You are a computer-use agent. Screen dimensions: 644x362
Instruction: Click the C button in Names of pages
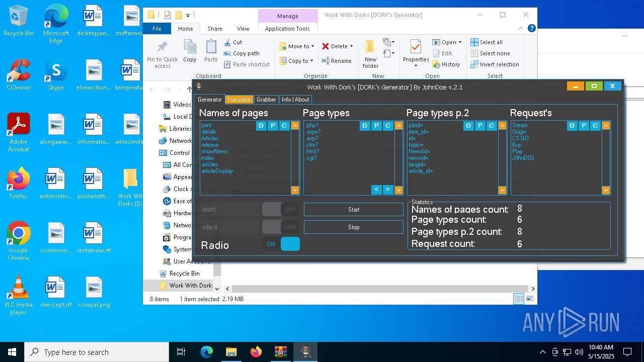coord(284,126)
